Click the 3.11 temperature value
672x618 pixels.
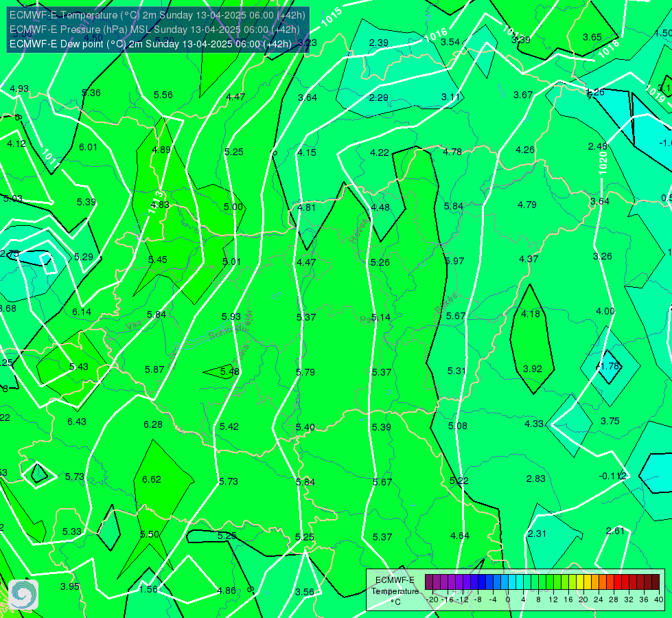click(451, 97)
